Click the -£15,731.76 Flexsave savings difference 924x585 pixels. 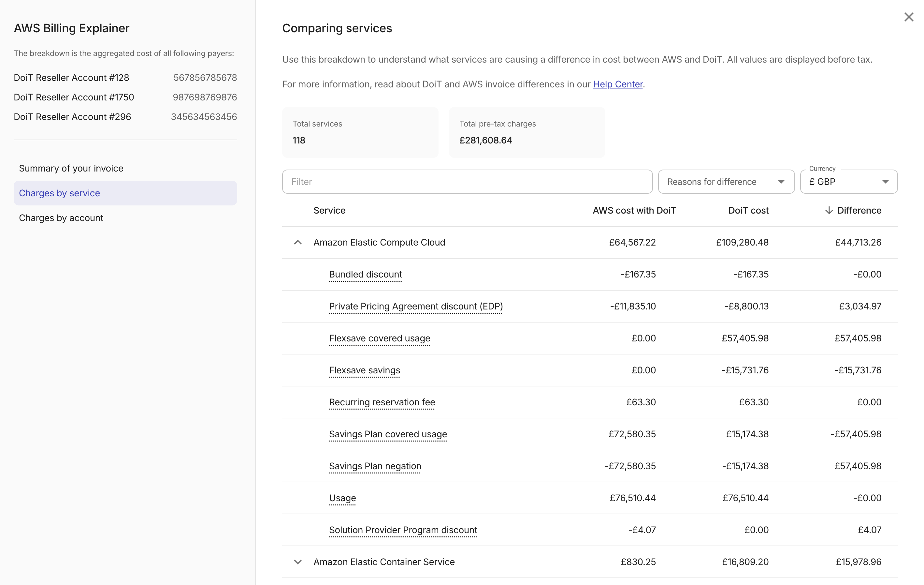coord(858,370)
